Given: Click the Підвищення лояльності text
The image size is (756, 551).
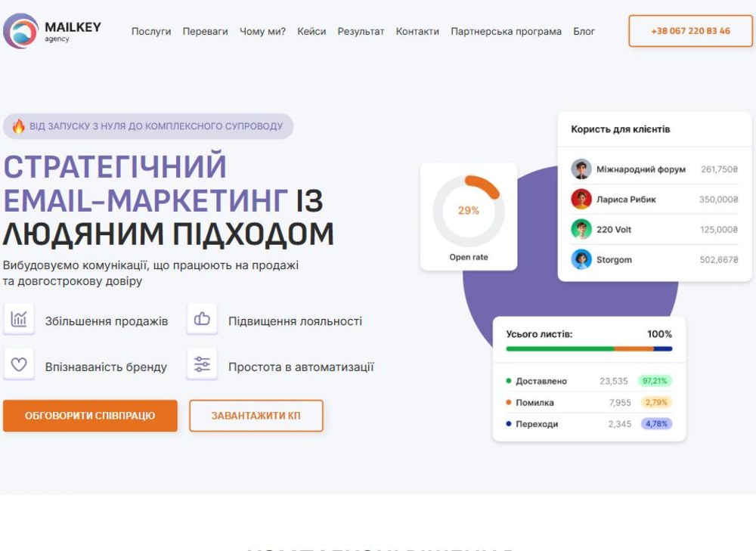Looking at the screenshot, I should (295, 321).
